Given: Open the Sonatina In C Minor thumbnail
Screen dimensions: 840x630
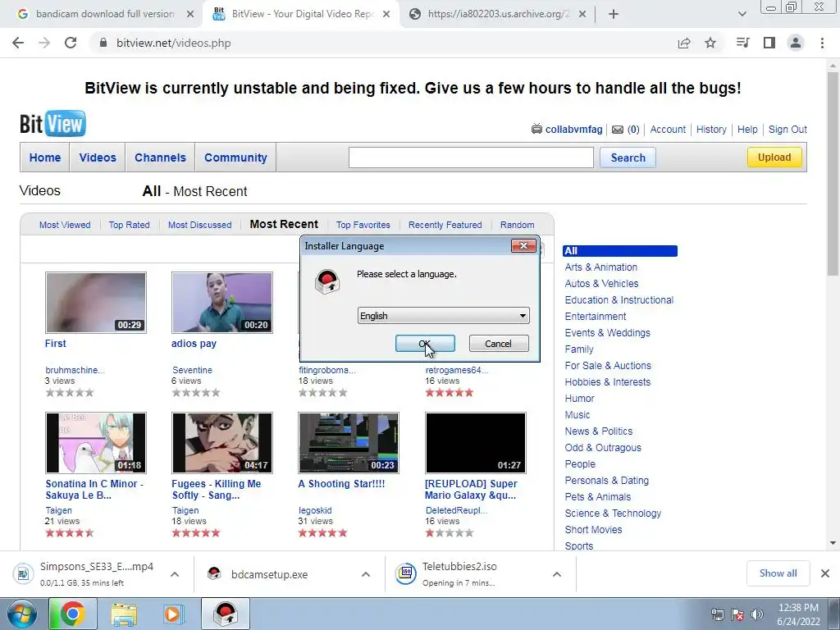Looking at the screenshot, I should (x=96, y=443).
